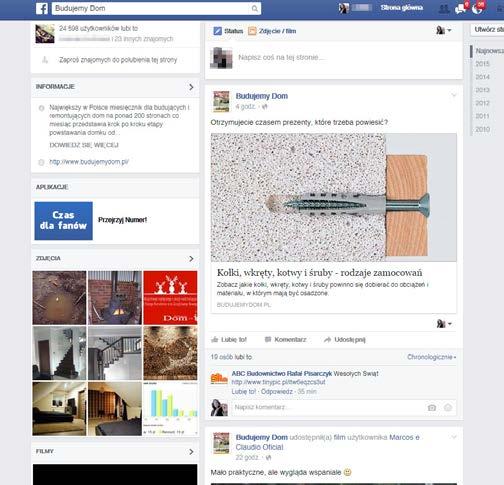
Task: Open friend requests icon in top bar
Action: tap(444, 9)
